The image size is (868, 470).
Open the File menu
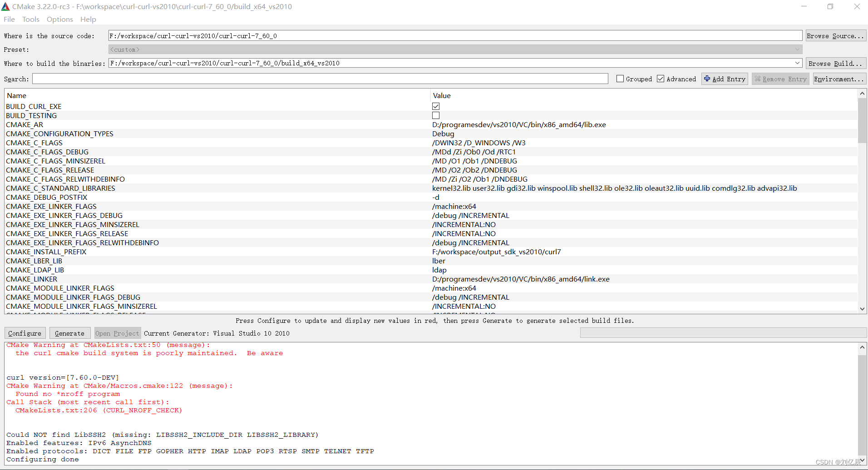tap(9, 19)
